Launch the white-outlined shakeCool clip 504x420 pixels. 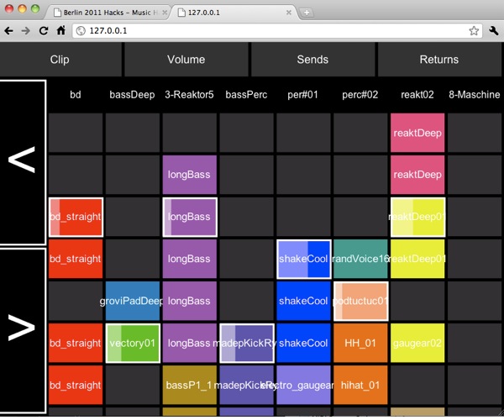click(304, 259)
